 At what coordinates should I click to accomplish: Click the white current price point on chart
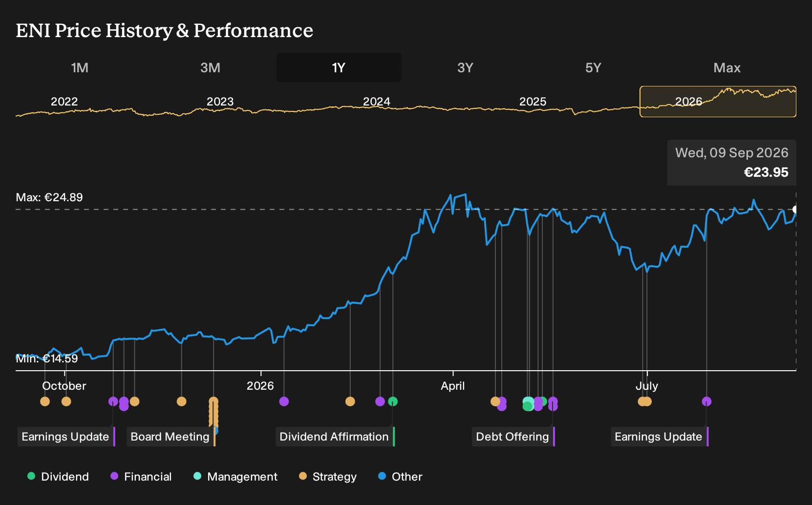pyautogui.click(x=795, y=209)
